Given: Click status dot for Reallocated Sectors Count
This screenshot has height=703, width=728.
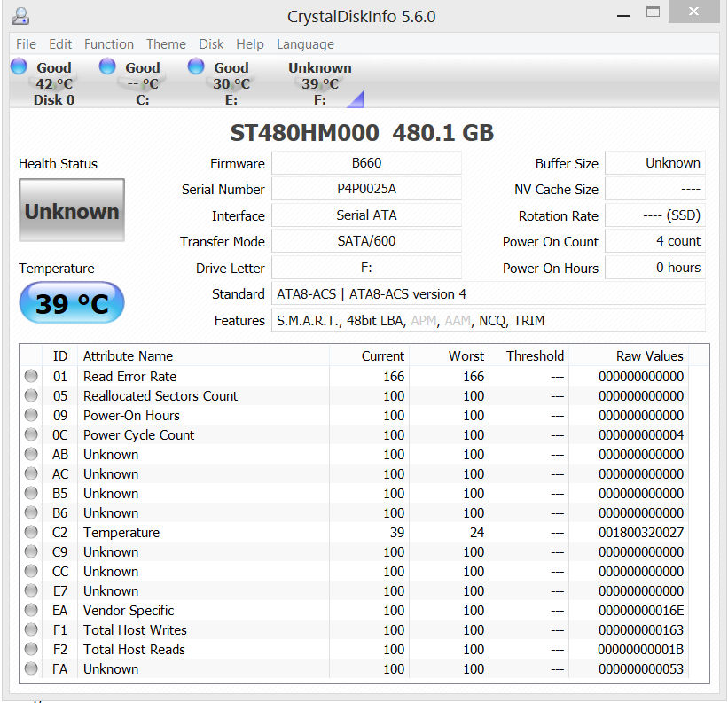Looking at the screenshot, I should pos(32,396).
